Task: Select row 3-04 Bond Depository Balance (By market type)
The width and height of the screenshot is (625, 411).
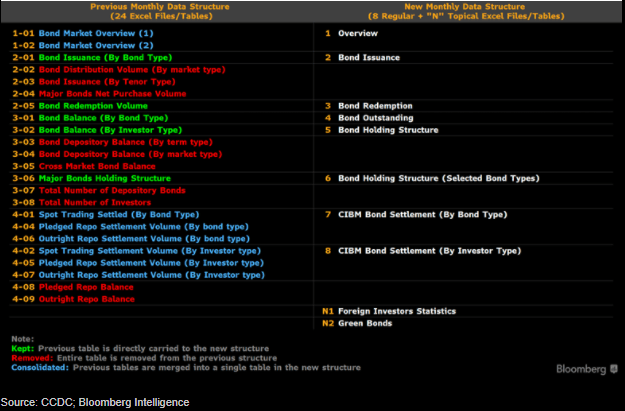Action: coord(117,154)
